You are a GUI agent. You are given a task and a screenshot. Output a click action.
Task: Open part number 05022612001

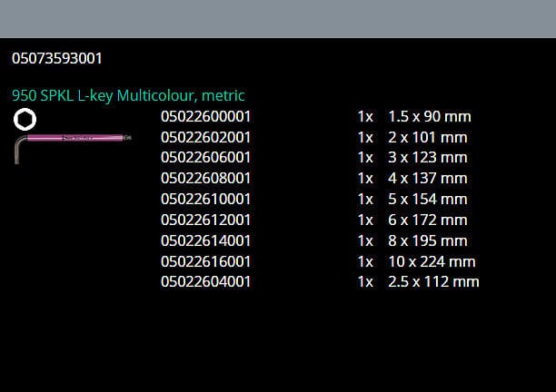[205, 220]
